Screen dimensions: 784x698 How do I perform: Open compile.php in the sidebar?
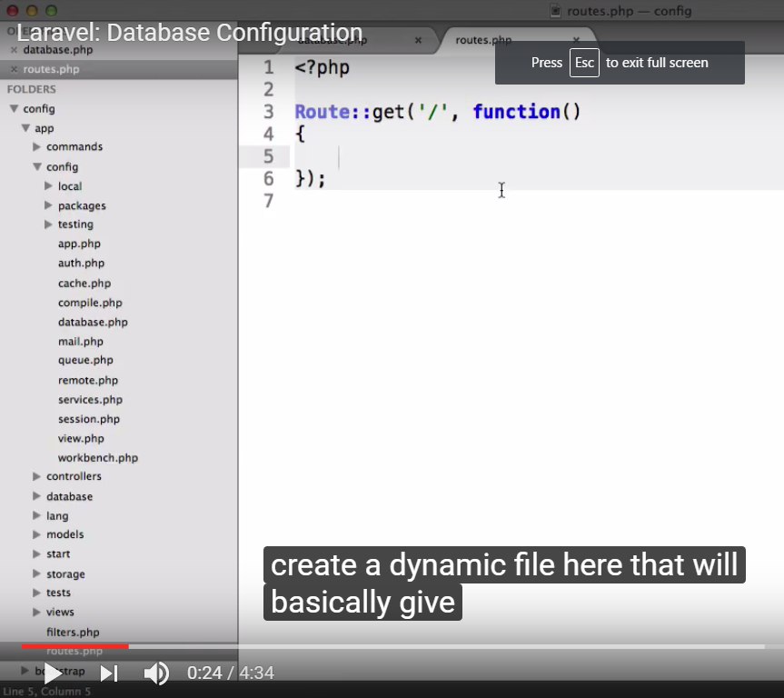point(90,303)
